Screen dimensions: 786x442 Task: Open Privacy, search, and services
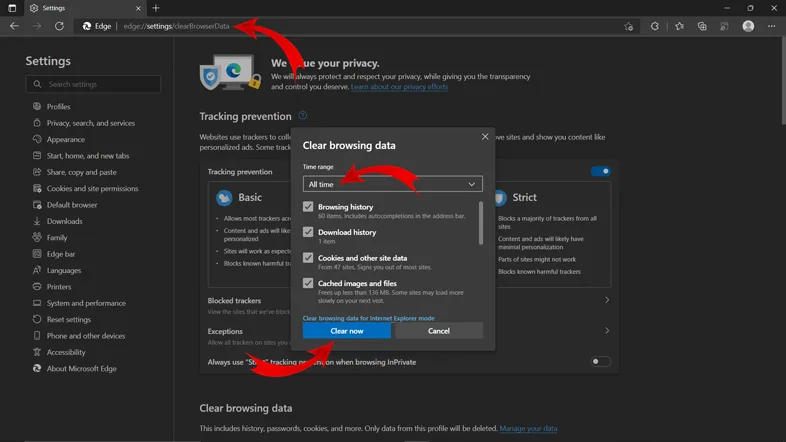click(93, 123)
